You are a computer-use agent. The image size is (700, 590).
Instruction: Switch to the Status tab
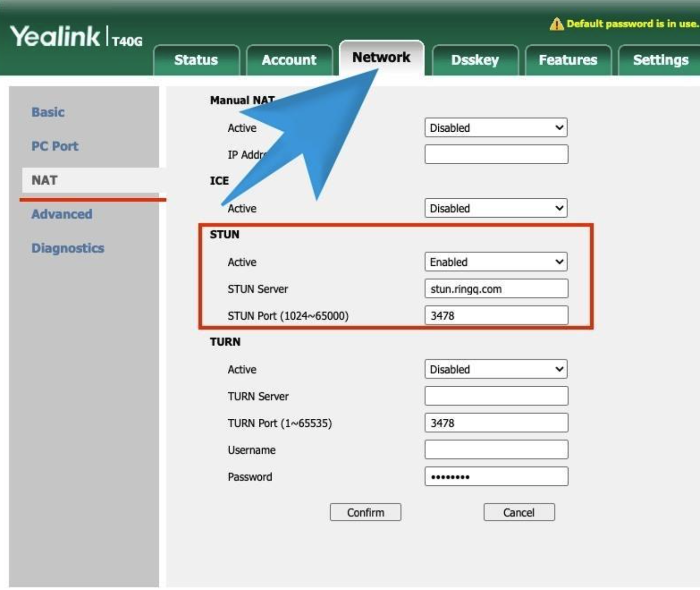tap(196, 60)
